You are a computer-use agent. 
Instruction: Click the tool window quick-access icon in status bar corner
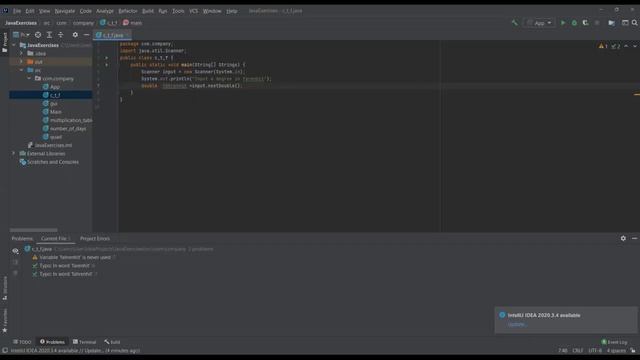pyautogui.click(x=4, y=351)
